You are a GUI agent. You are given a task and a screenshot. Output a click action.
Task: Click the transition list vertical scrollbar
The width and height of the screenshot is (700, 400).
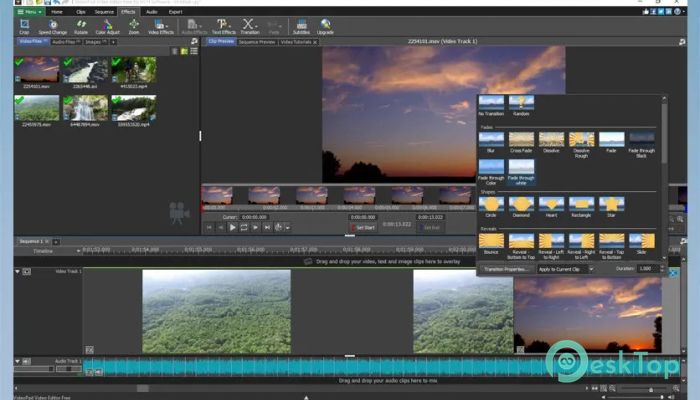tap(664, 133)
